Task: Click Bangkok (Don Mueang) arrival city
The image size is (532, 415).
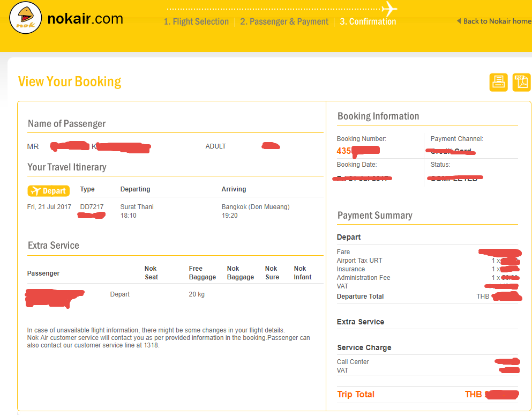Action: tap(256, 207)
